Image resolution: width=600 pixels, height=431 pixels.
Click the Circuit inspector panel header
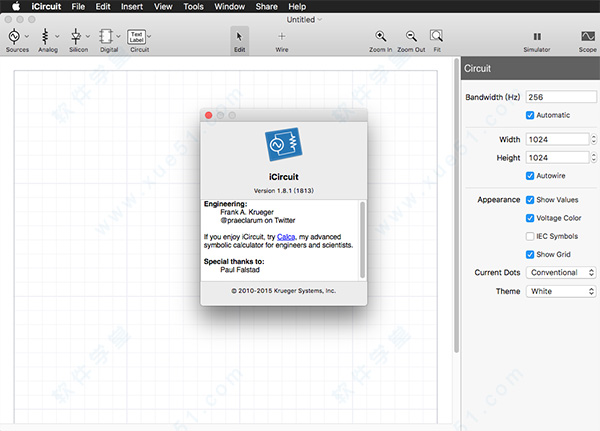[x=530, y=69]
